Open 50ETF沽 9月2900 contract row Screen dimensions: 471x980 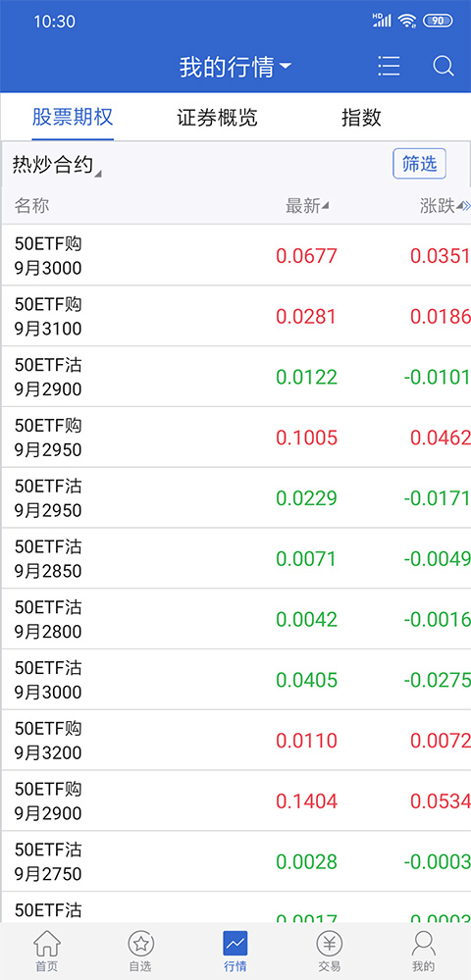coord(235,377)
